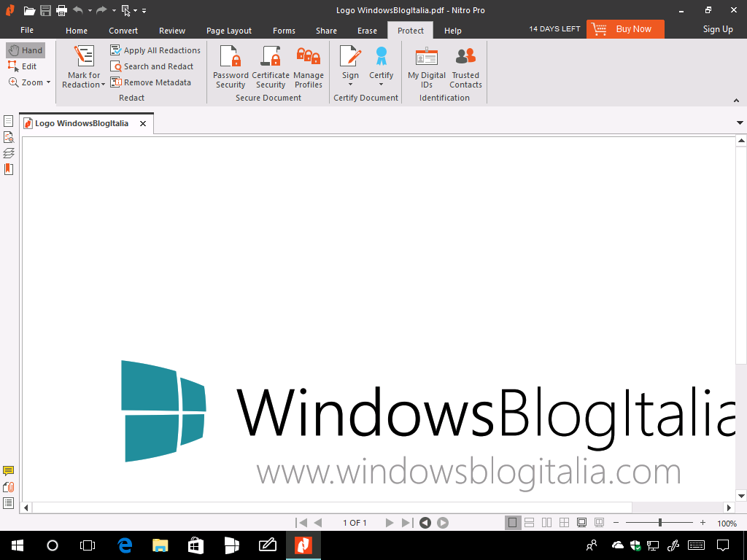The image size is (747, 560).
Task: Click the Save disk icon in title bar
Action: tap(46, 10)
